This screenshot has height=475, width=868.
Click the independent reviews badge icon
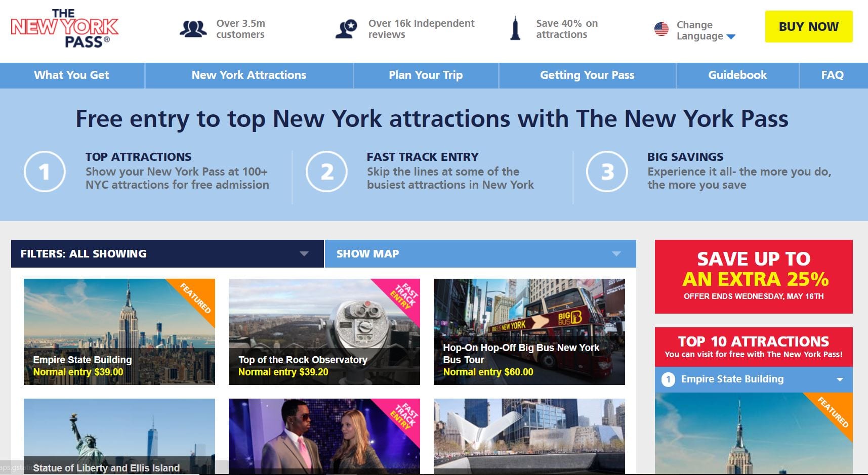(x=347, y=29)
